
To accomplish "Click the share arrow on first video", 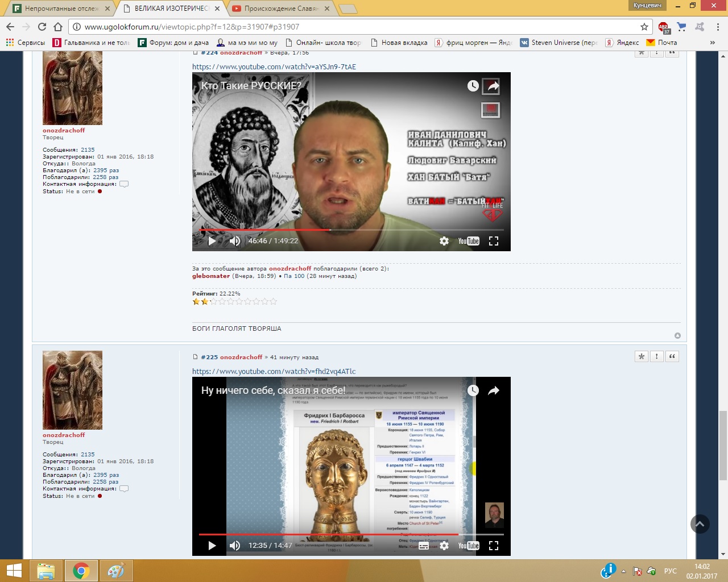I will (x=493, y=86).
